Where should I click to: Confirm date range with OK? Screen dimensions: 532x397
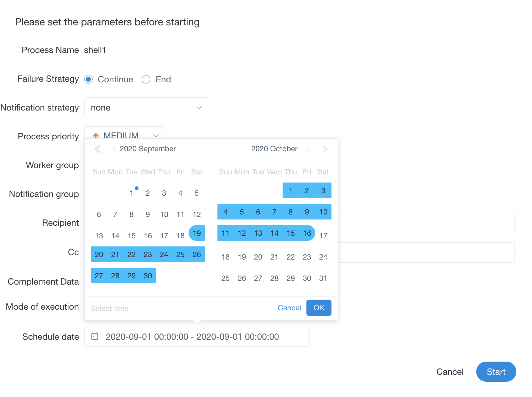pos(319,308)
